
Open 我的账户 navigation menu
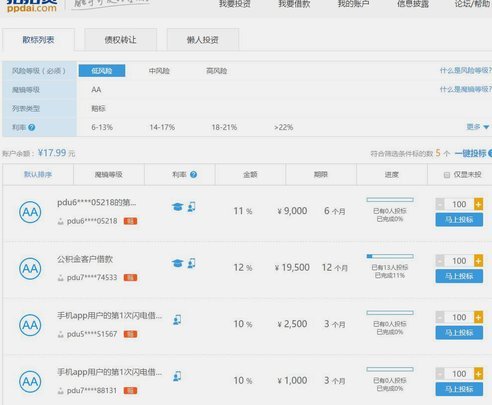(x=353, y=4)
